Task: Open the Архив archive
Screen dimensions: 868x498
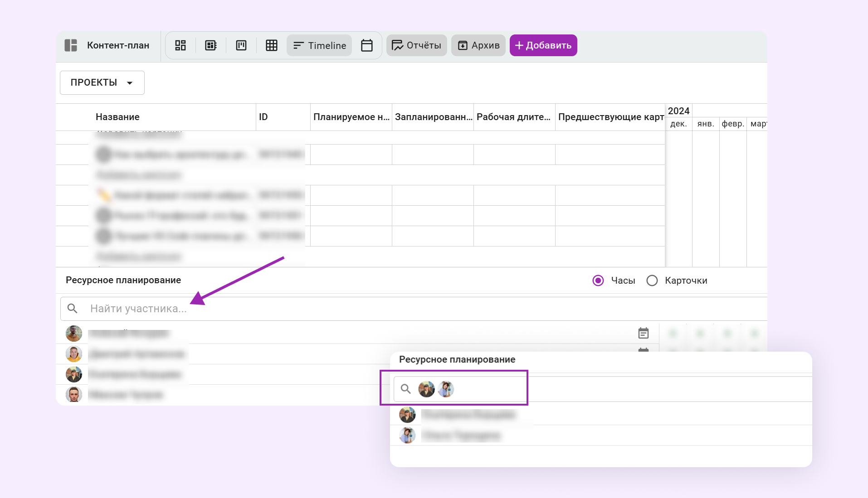Action: 478,45
